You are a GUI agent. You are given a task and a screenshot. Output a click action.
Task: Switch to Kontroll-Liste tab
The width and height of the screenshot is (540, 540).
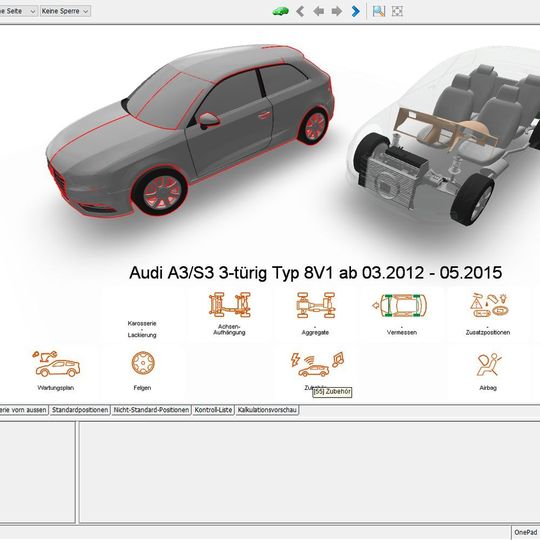click(x=213, y=410)
